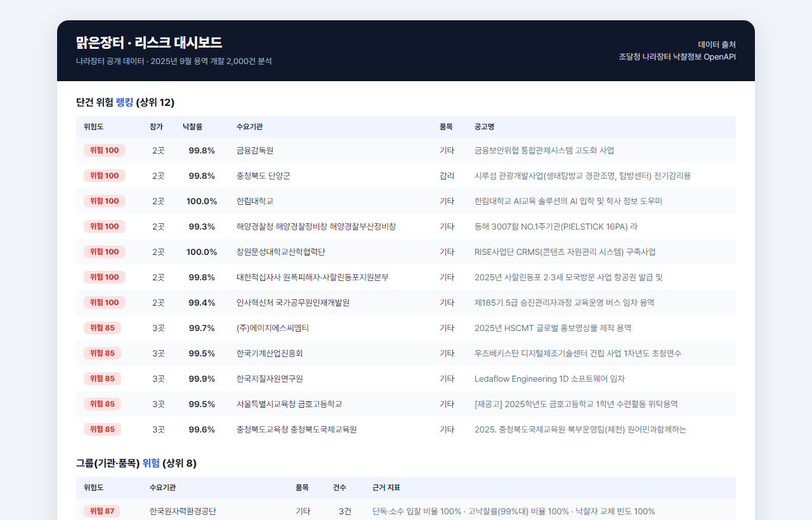Viewport: 812px width, 520px height.
Task: Select the 해양경찰청 해양경찰정비창 agency cell
Action: coord(316,226)
